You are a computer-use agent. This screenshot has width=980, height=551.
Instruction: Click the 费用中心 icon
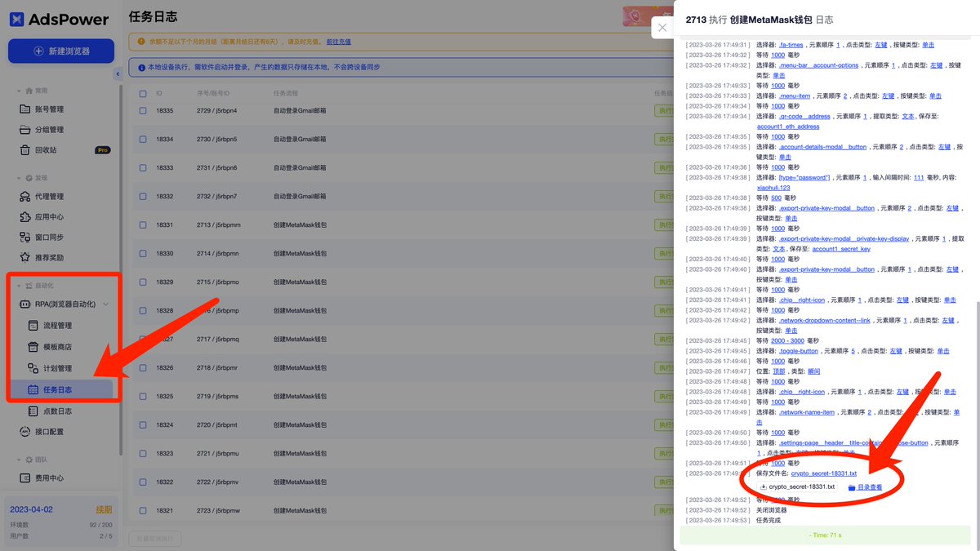25,478
